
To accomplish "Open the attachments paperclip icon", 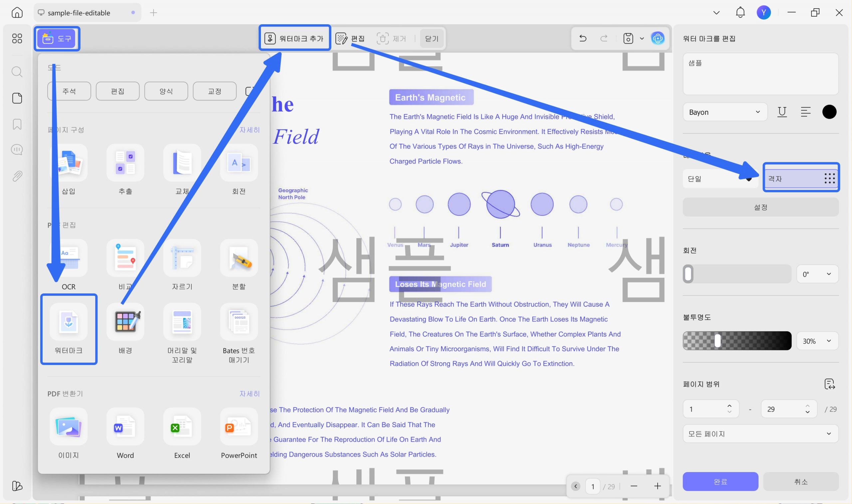I will [17, 176].
